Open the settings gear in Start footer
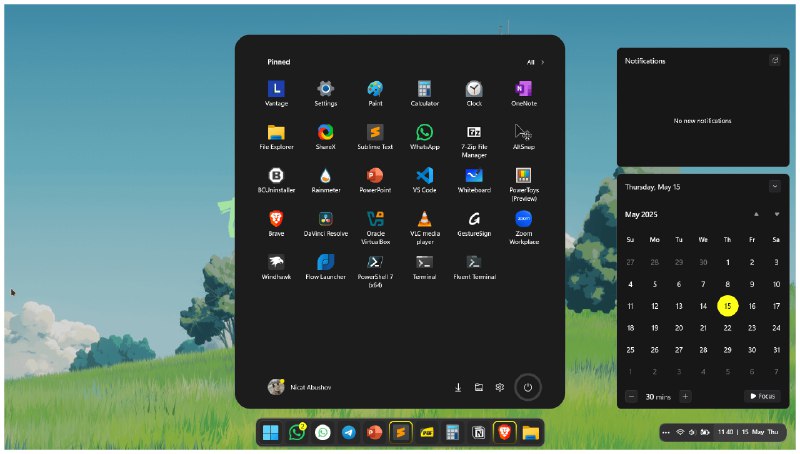This screenshot has height=454, width=800. pyautogui.click(x=499, y=387)
